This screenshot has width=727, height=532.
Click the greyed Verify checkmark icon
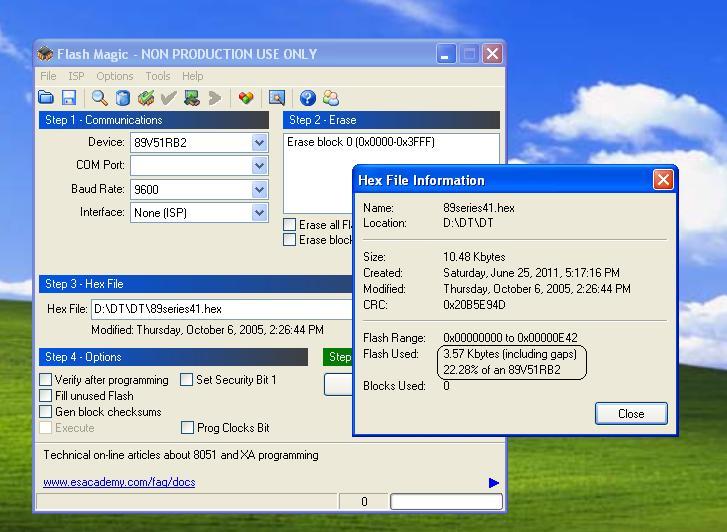coord(168,98)
